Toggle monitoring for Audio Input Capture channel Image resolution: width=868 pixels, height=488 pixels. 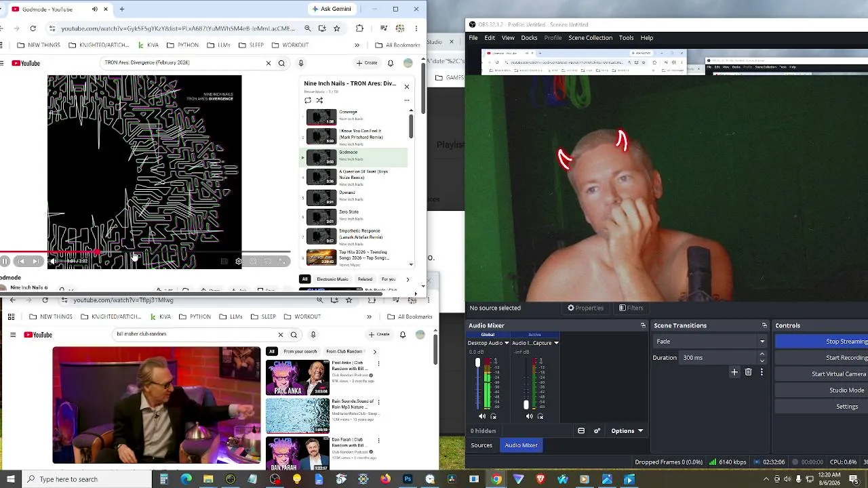pyautogui.click(x=540, y=416)
